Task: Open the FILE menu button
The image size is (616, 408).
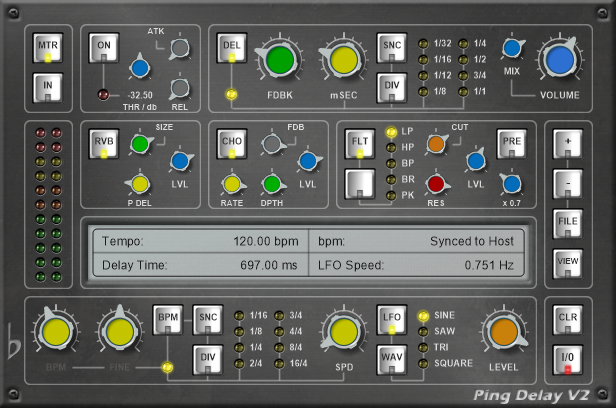Action: [x=567, y=223]
